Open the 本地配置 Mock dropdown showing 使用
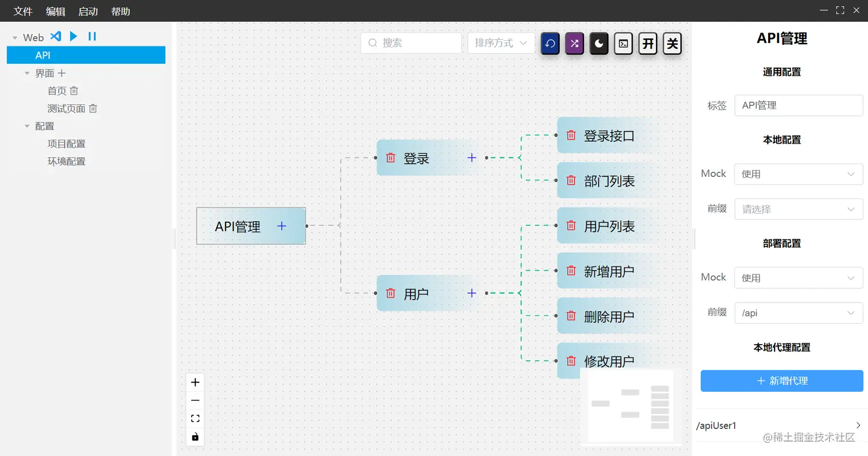868x456 pixels. click(798, 174)
